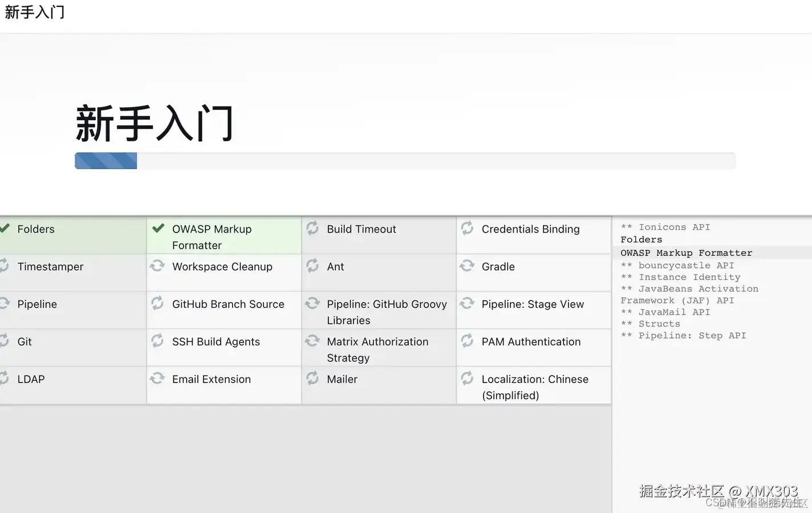Click the pending icon for GitHub Branch Source
The width and height of the screenshot is (812, 513).
point(157,303)
